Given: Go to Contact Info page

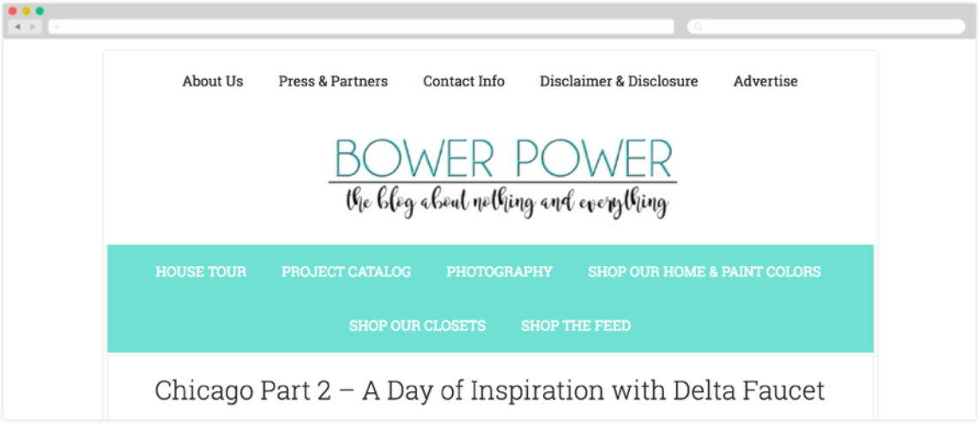Looking at the screenshot, I should pos(463,82).
